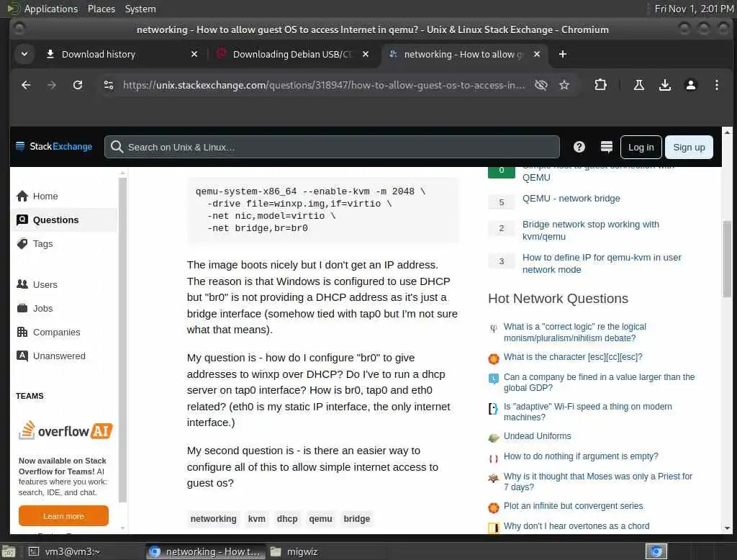The height and width of the screenshot is (560, 737).
Task: Click the qemu tag
Action: 320,519
